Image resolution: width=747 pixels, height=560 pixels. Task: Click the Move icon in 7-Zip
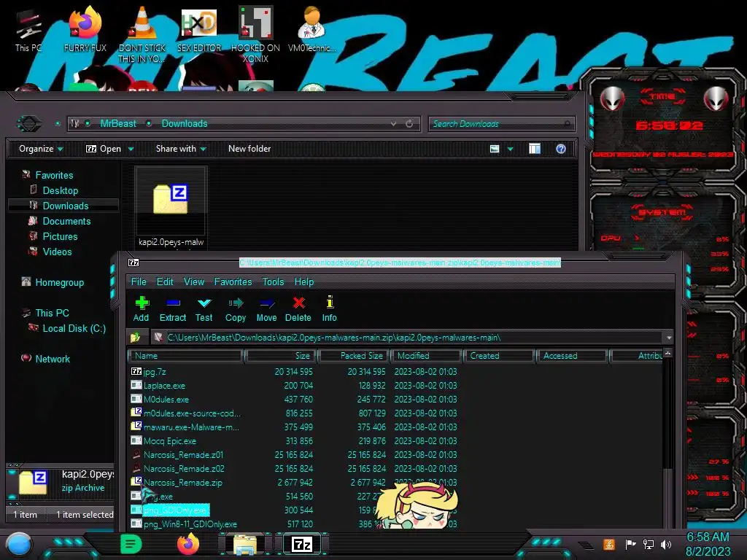tap(267, 303)
